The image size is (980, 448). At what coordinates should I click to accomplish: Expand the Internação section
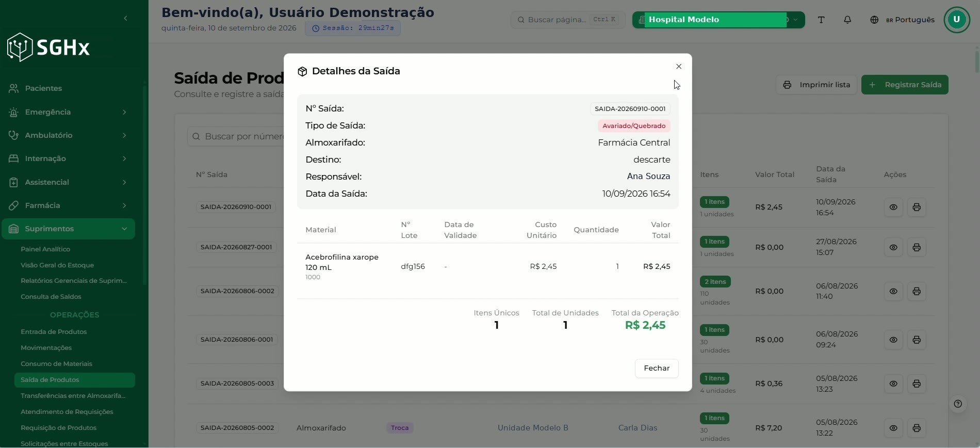(x=68, y=158)
